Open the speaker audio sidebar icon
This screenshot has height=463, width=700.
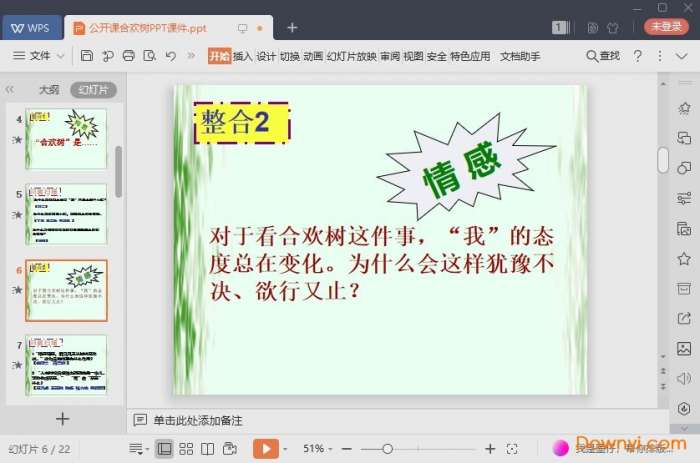[684, 379]
